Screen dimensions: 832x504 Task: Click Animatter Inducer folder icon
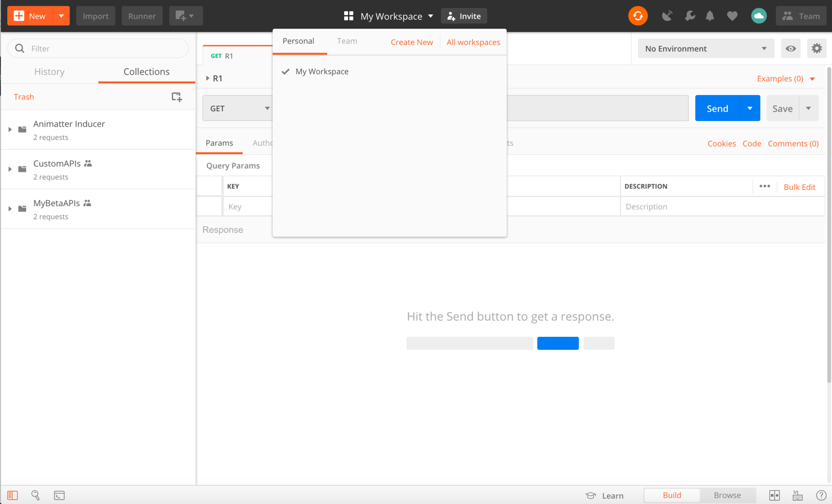22,129
